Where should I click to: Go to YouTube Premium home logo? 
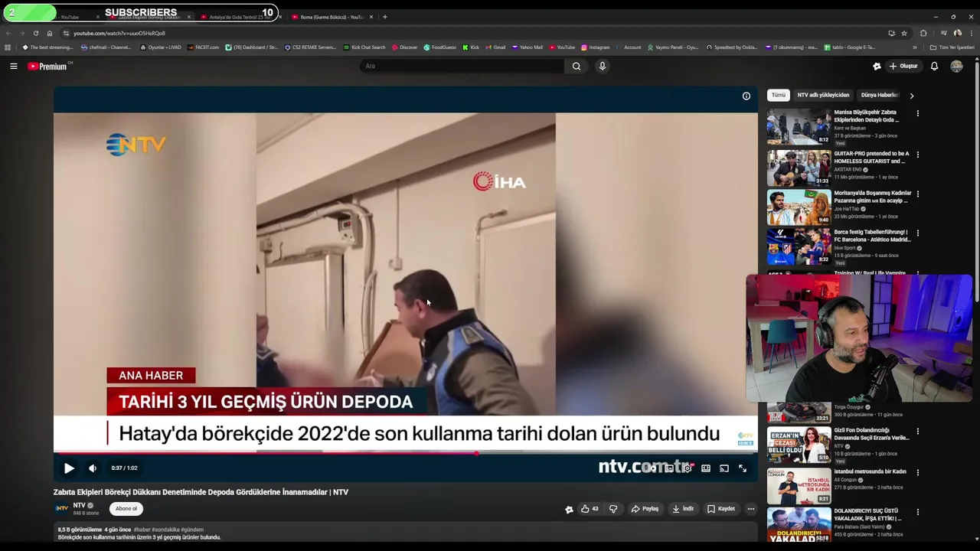click(x=47, y=67)
